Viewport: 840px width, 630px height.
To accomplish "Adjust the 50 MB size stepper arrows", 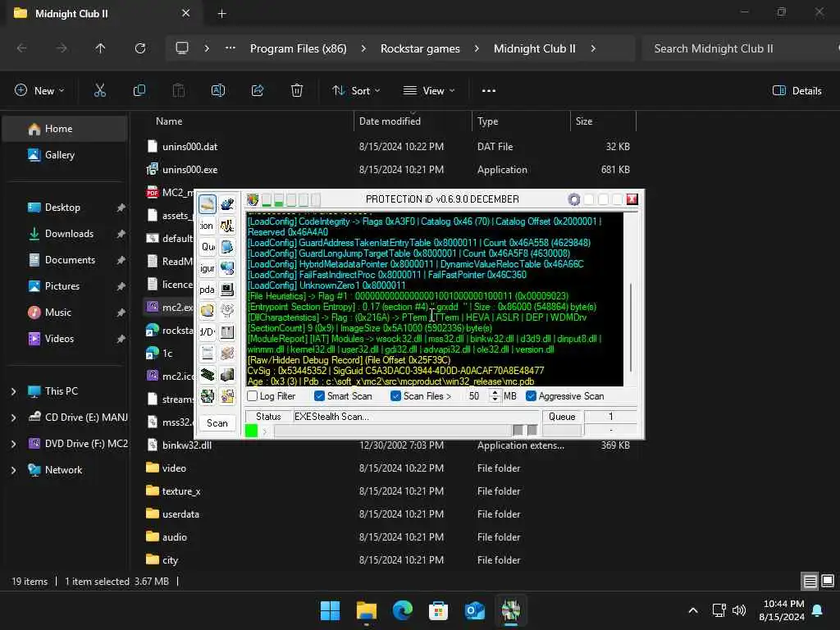I will [x=495, y=396].
